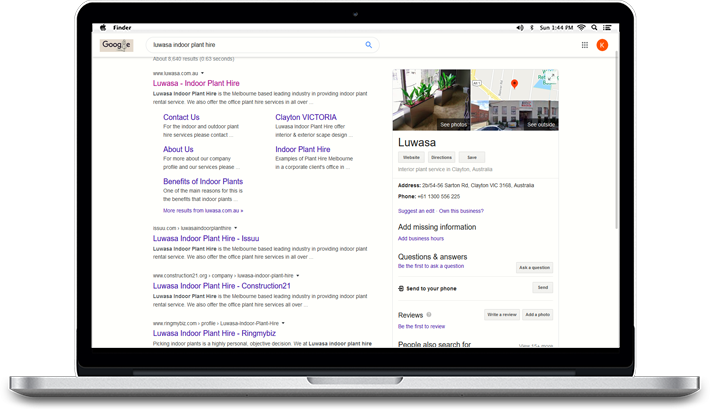Click the Directions button
The height and width of the screenshot is (410, 710).
coord(441,157)
